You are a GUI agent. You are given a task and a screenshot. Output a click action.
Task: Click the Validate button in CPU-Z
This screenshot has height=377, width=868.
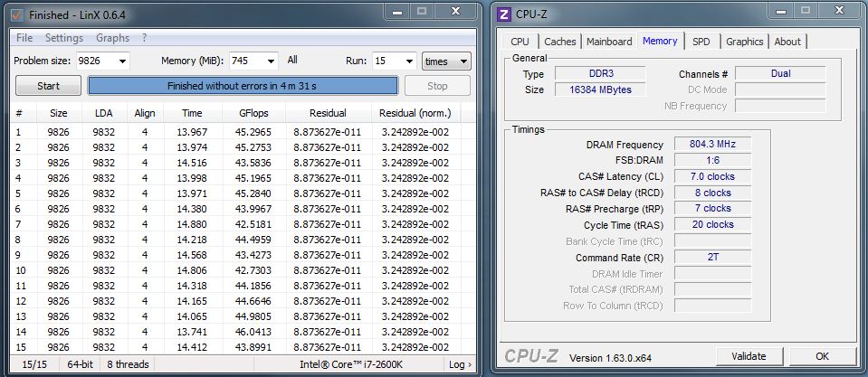[748, 356]
